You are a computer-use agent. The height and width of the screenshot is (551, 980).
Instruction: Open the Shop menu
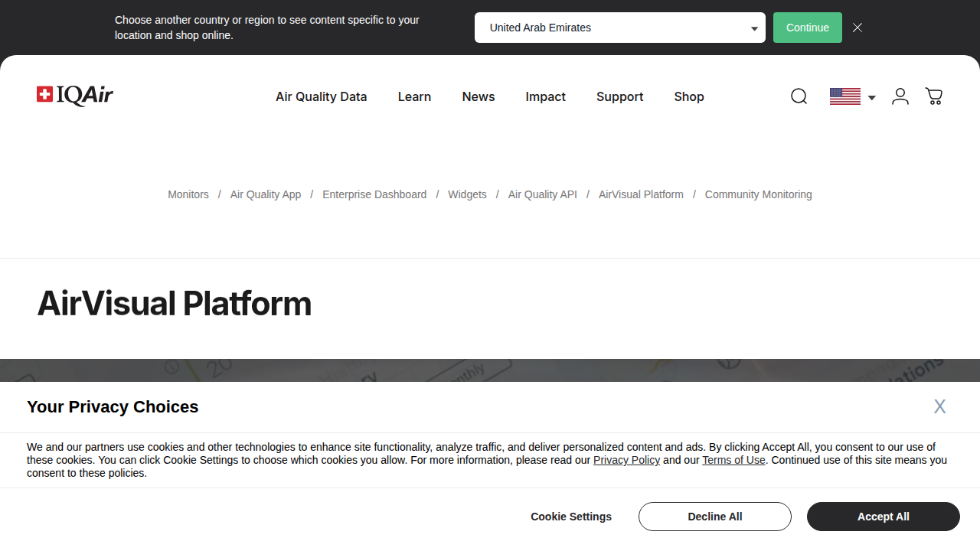(689, 96)
